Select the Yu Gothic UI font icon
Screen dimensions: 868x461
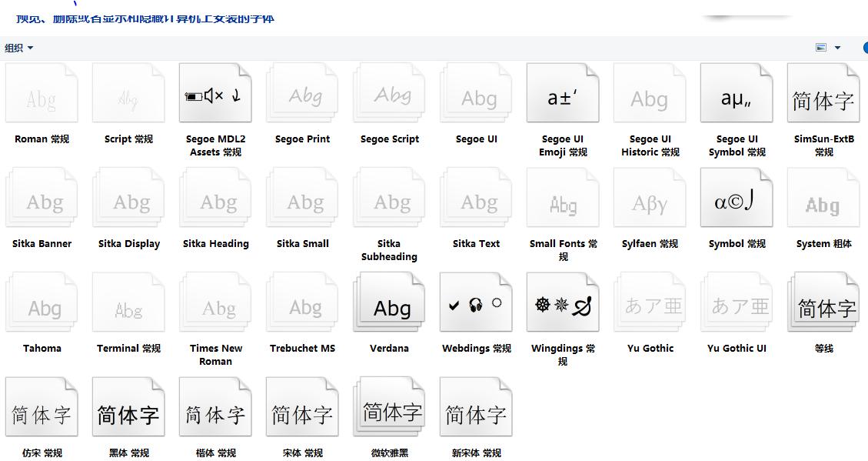coord(737,302)
